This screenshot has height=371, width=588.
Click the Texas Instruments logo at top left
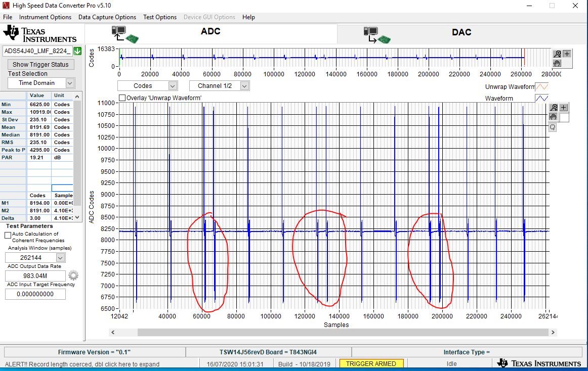pyautogui.click(x=40, y=34)
